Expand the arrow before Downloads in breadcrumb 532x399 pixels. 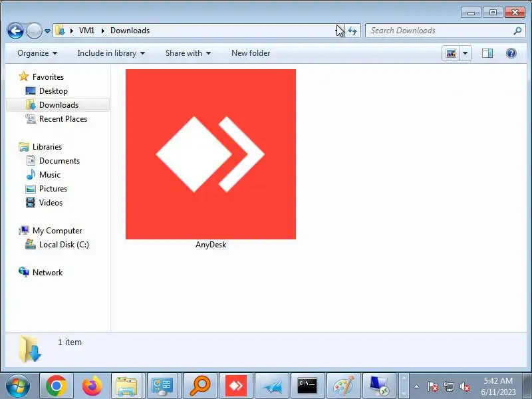pos(103,31)
